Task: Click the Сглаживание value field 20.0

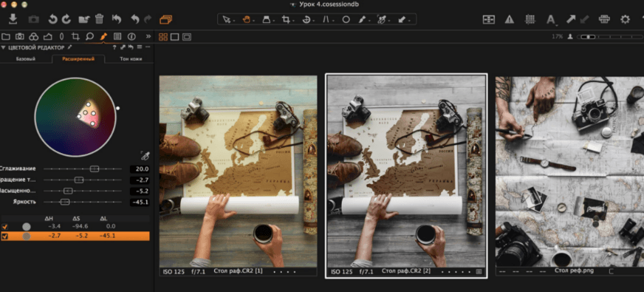Action: point(140,169)
